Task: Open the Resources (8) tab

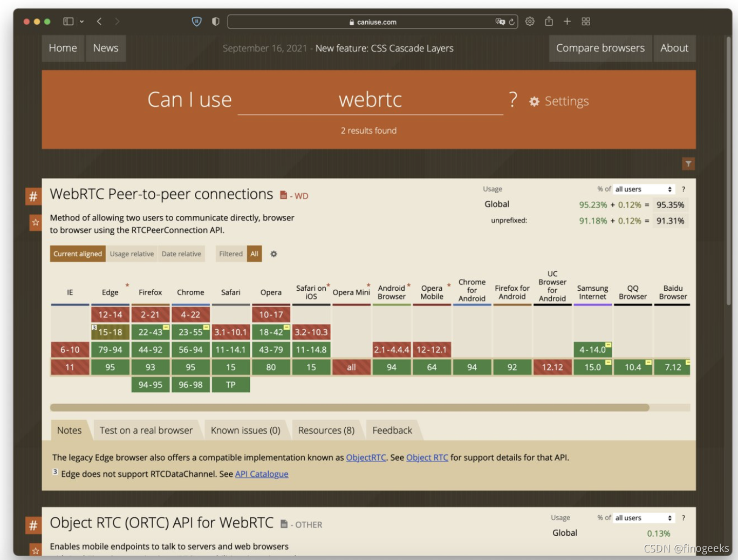Action: [326, 431]
